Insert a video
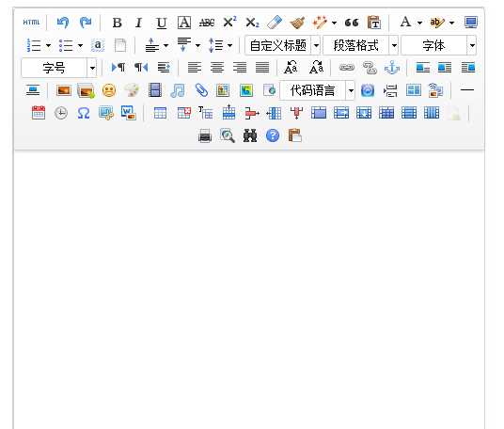504x429 pixels. click(x=155, y=90)
